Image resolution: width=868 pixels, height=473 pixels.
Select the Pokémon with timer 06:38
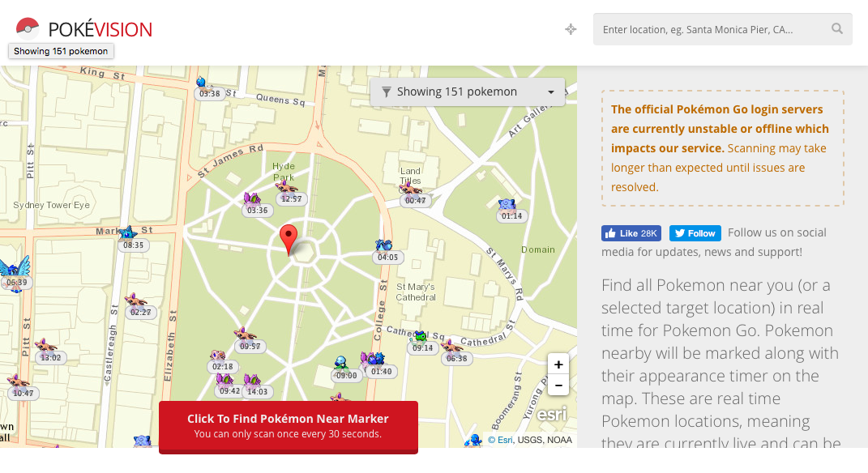tap(451, 346)
